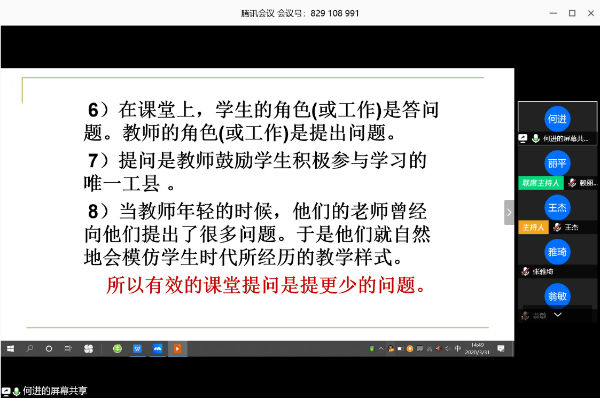The height and width of the screenshot is (398, 600).
Task: Click the 翁敏 participant avatar
Action: 557,296
